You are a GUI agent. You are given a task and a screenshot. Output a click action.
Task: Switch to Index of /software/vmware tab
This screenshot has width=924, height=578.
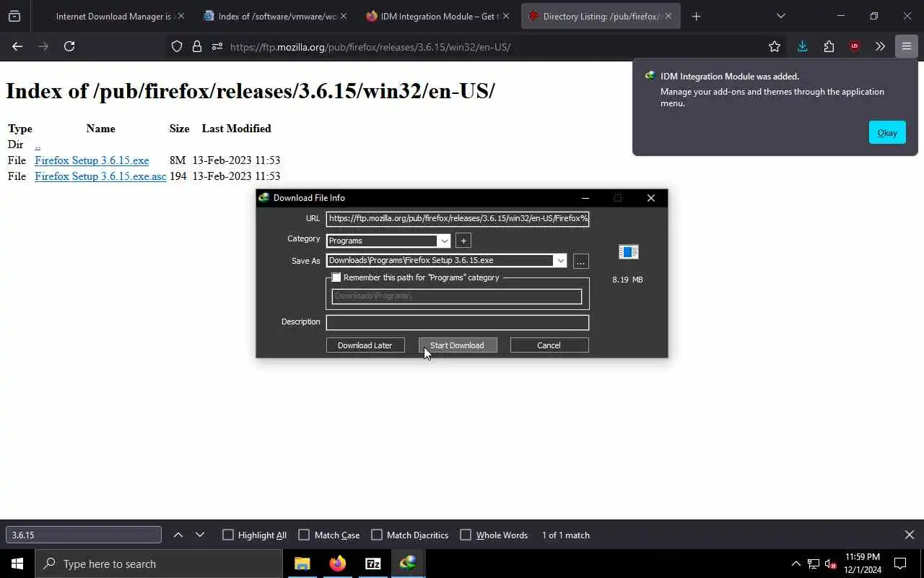pyautogui.click(x=277, y=16)
